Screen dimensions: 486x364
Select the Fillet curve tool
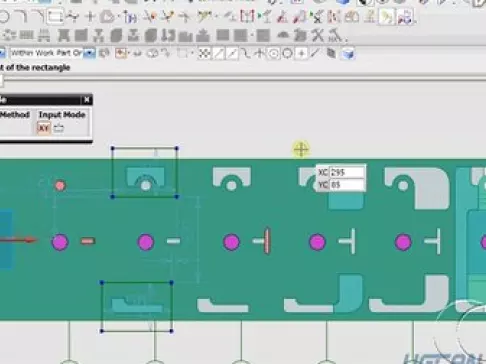[x=22, y=16]
